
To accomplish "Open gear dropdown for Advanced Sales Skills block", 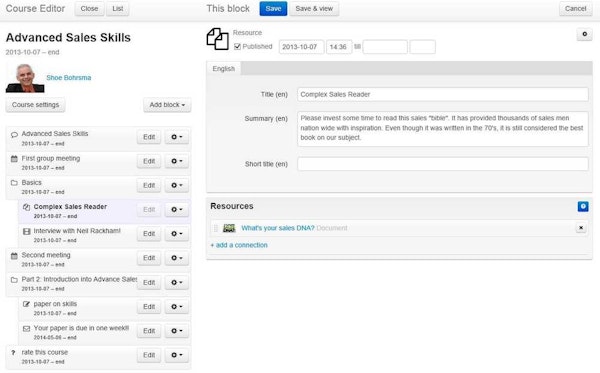I will point(176,137).
